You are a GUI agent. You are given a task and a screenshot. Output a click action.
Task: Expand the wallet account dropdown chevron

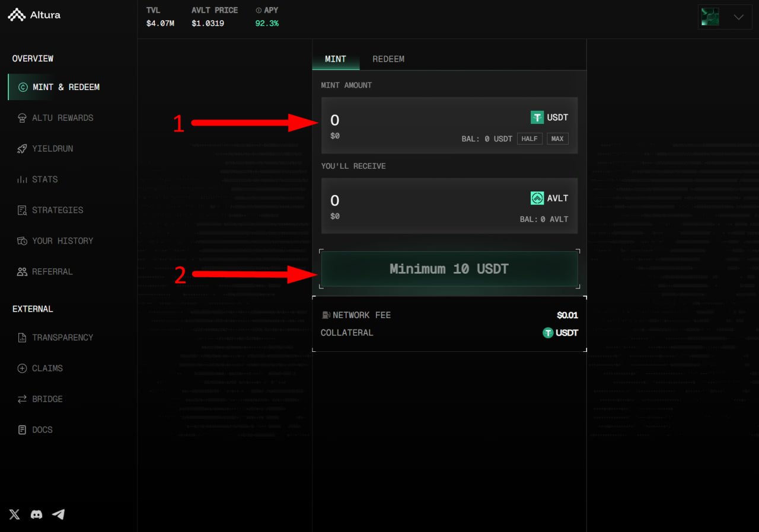(x=738, y=17)
